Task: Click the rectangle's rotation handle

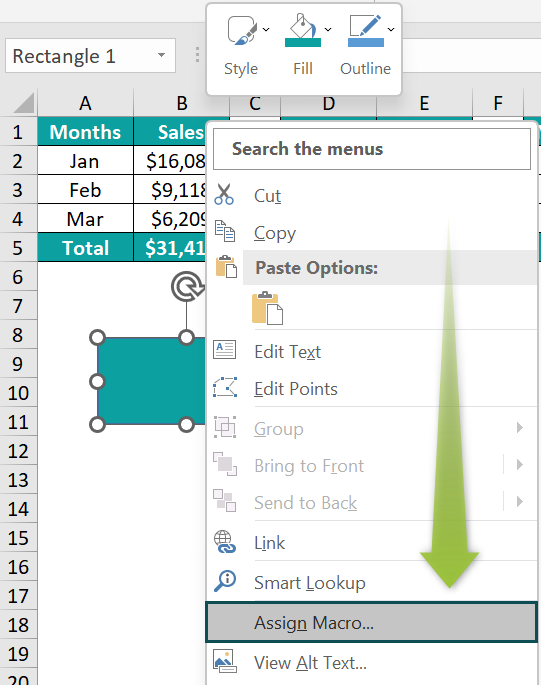Action: [x=187, y=287]
